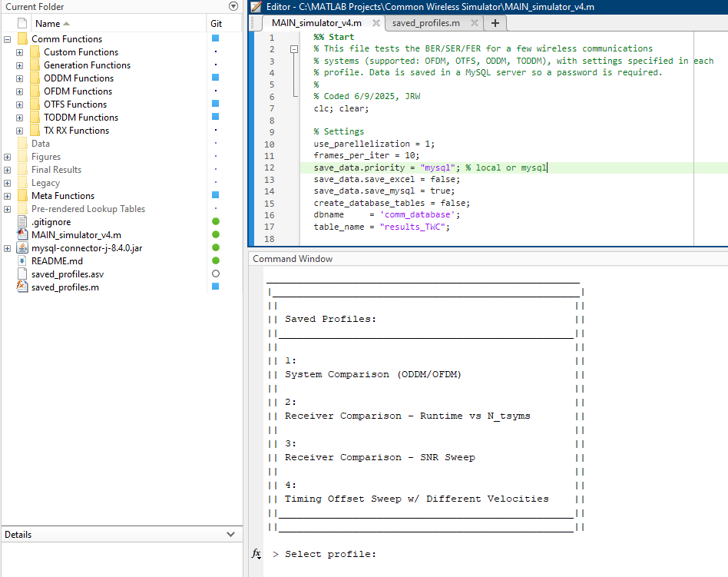Switch to saved_profiles.m editor tab
The width and height of the screenshot is (728, 577).
coord(425,23)
